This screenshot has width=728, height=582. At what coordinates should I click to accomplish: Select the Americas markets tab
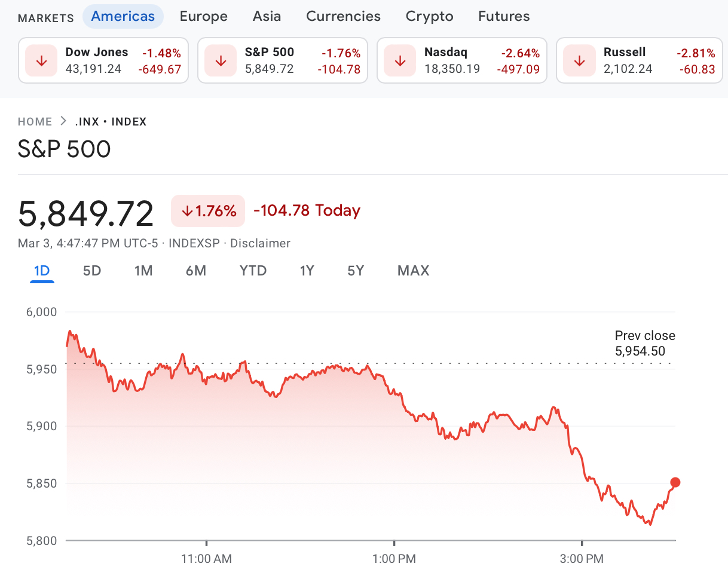[123, 16]
